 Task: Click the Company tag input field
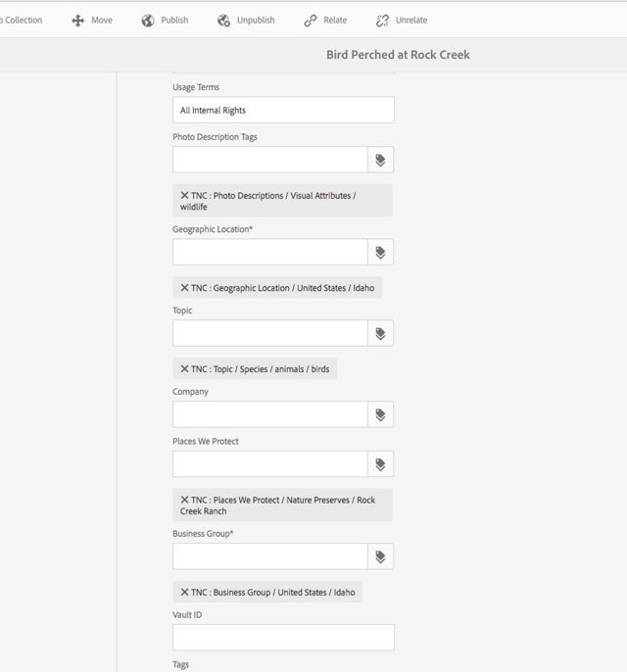coord(270,414)
